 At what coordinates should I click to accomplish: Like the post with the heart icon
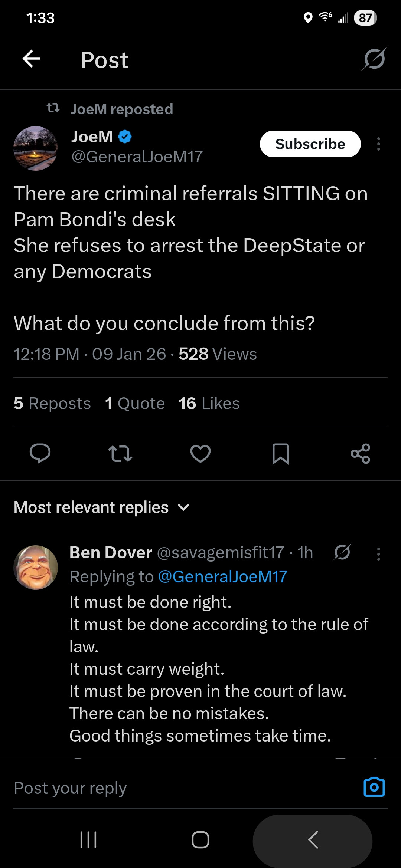[200, 453]
